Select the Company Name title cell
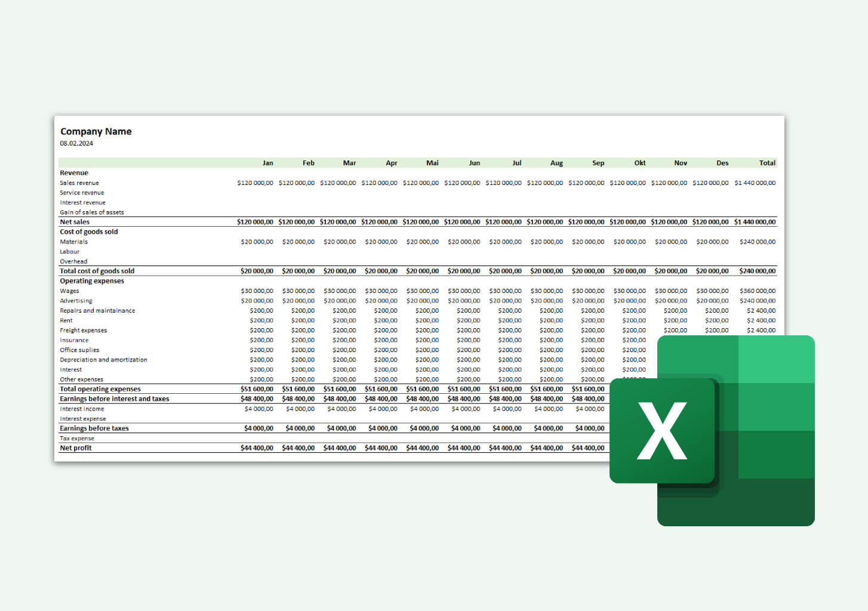The height and width of the screenshot is (611, 868). point(96,131)
